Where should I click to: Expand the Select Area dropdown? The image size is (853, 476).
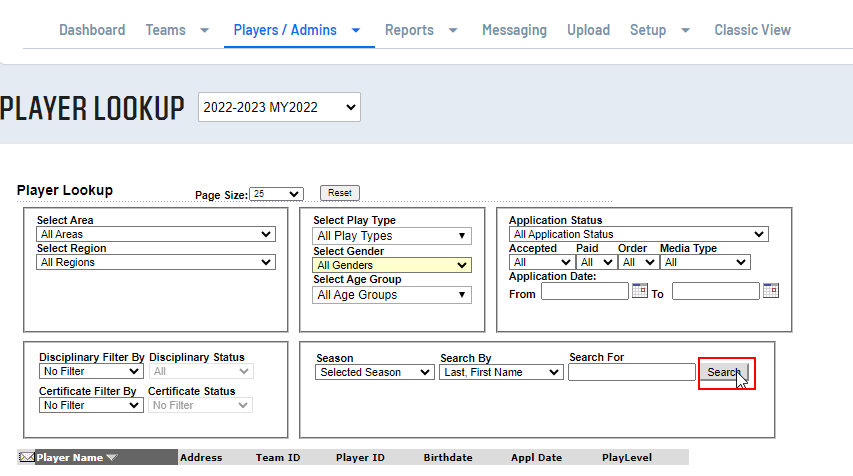(x=155, y=234)
